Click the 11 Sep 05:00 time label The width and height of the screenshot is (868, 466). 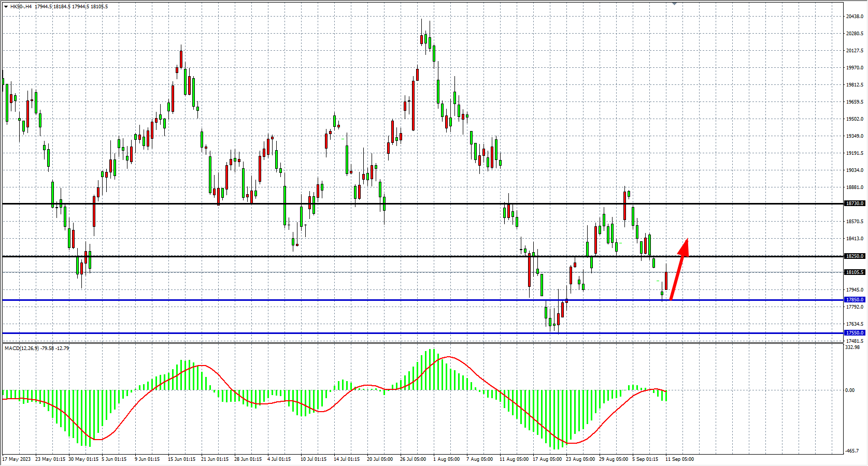click(x=679, y=459)
